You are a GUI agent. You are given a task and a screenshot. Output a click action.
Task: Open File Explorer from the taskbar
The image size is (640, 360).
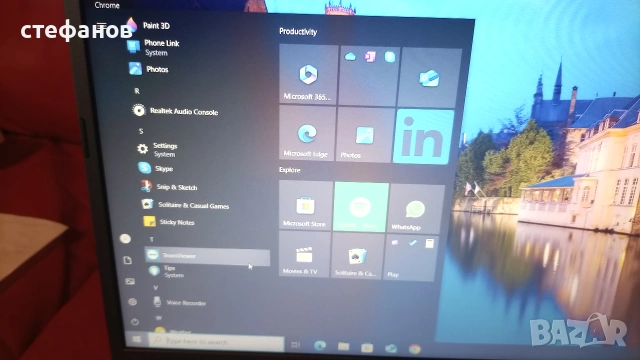click(344, 346)
